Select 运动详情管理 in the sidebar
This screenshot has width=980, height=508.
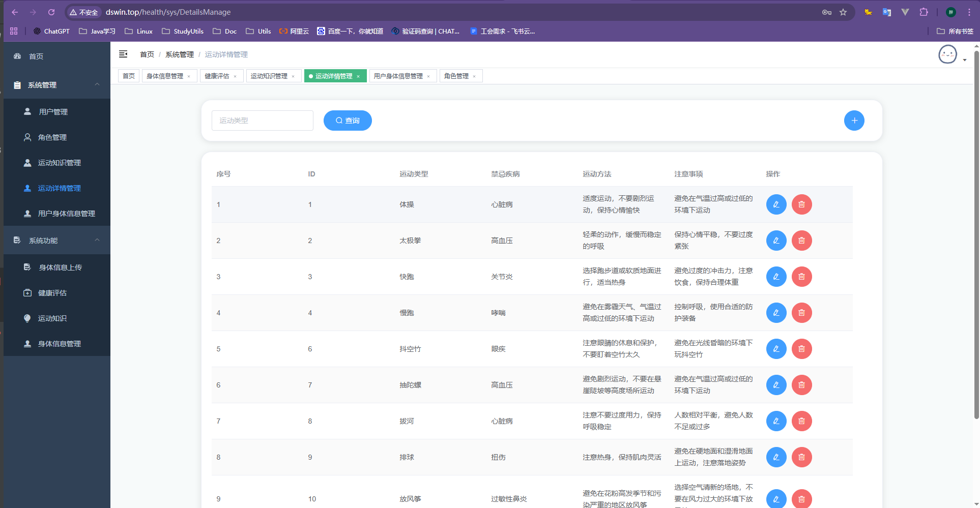pos(57,188)
